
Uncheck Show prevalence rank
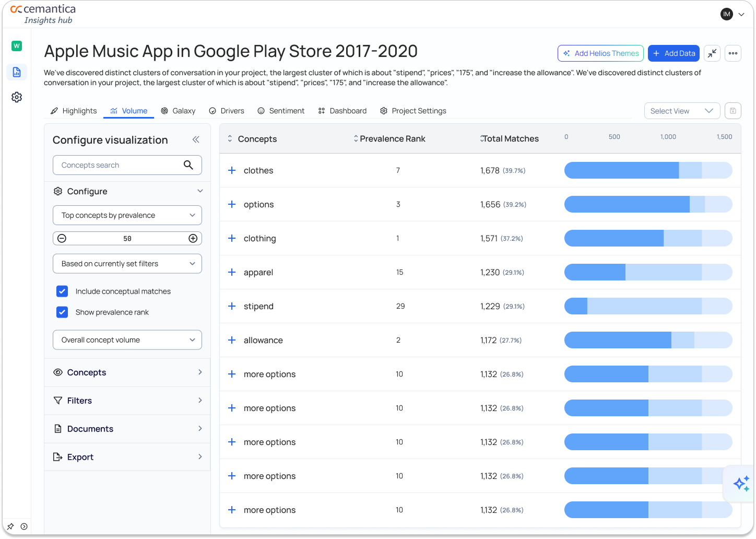pos(62,312)
